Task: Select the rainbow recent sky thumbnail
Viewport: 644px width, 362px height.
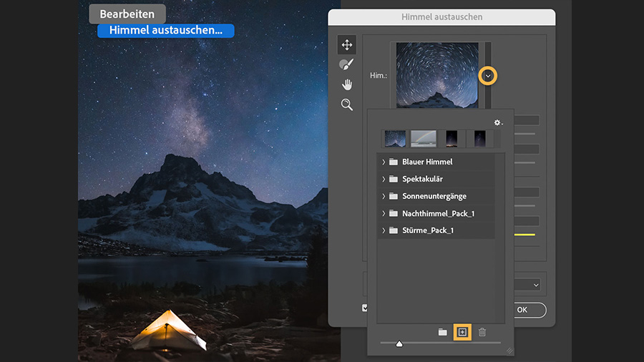Action: [424, 139]
